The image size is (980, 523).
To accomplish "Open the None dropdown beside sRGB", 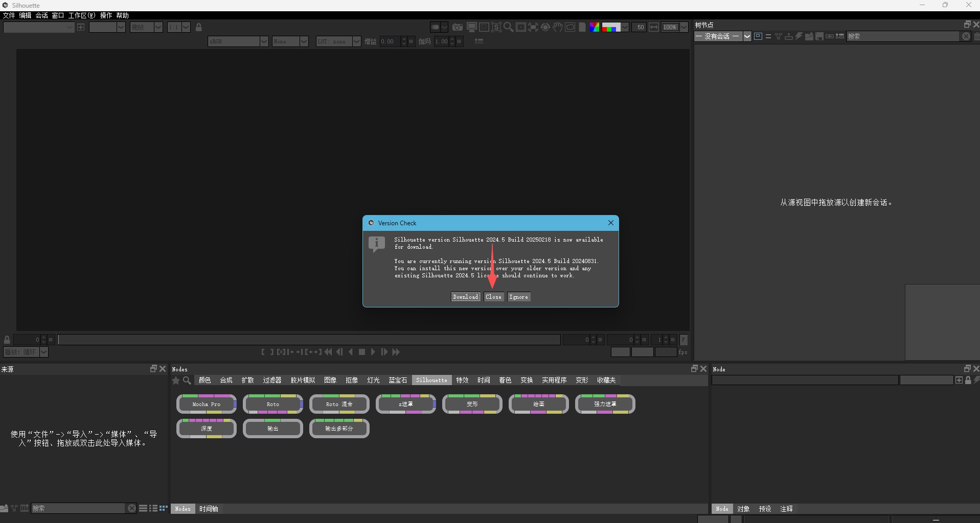I will pos(290,41).
